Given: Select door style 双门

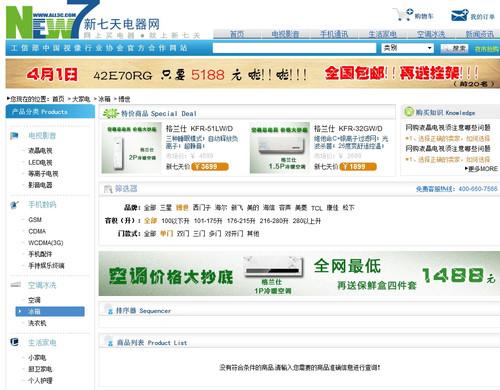Looking at the screenshot, I should [x=183, y=234].
